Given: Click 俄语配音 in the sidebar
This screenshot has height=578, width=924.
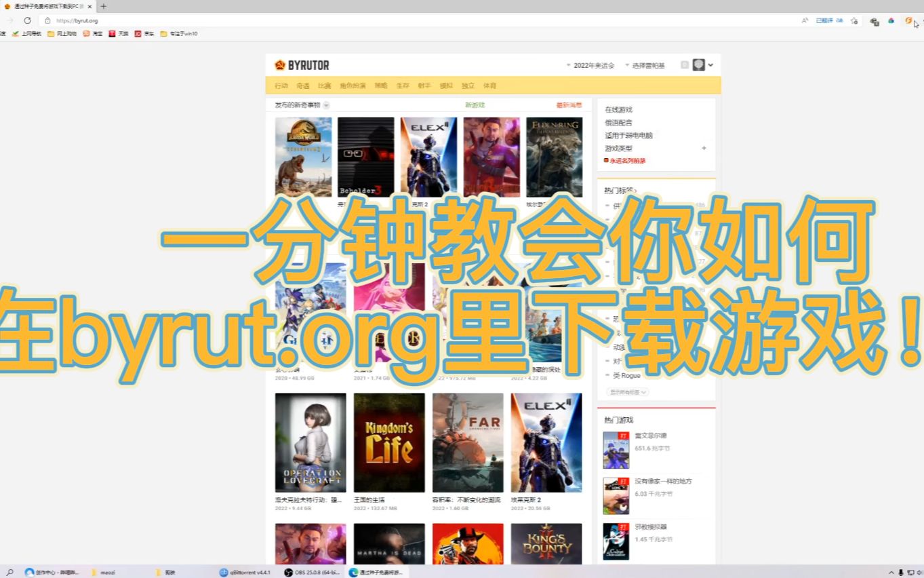Looking at the screenshot, I should tap(618, 123).
